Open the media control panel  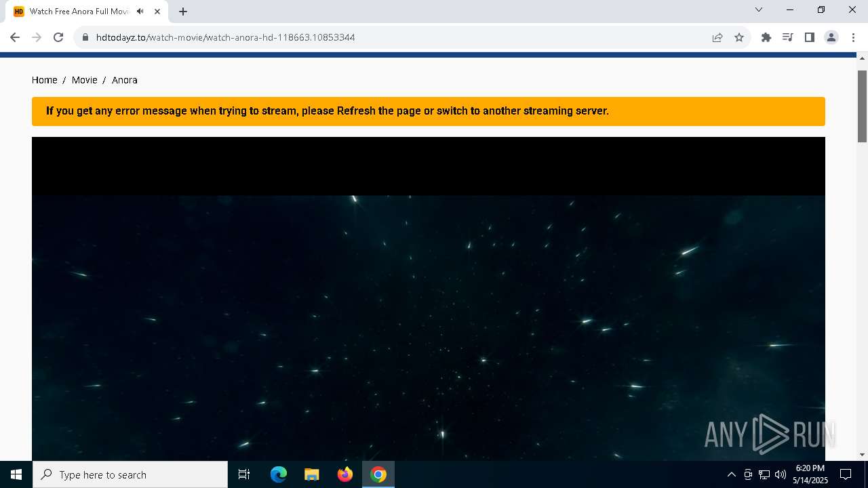788,37
